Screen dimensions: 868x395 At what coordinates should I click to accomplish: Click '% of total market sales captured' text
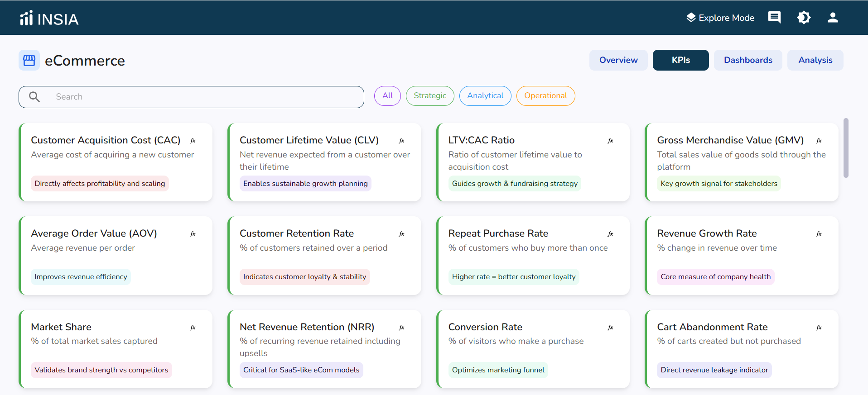tap(94, 341)
